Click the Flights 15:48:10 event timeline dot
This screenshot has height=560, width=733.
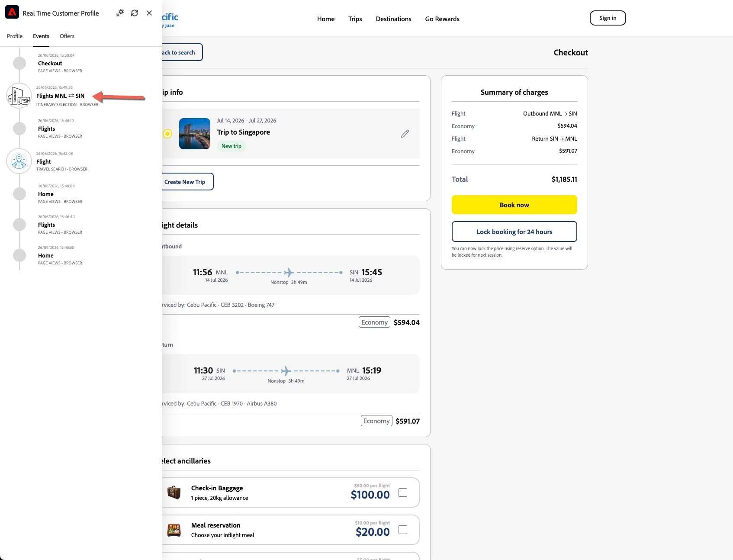[19, 129]
